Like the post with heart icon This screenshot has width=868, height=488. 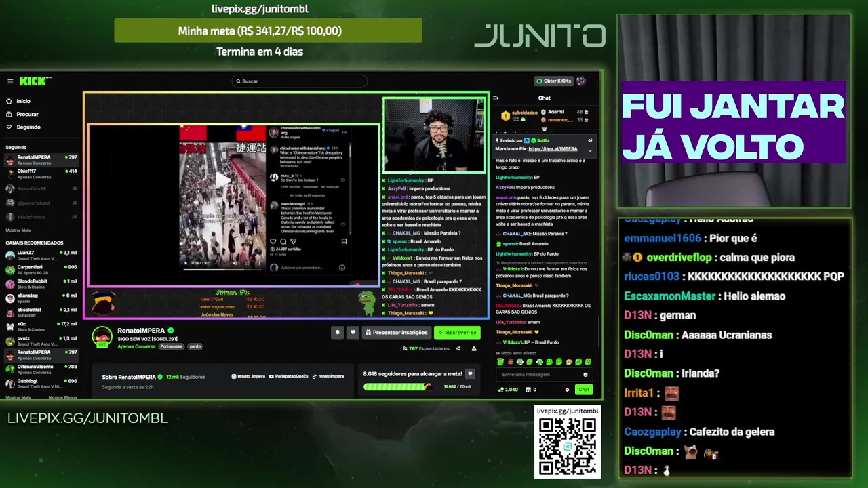click(x=273, y=241)
